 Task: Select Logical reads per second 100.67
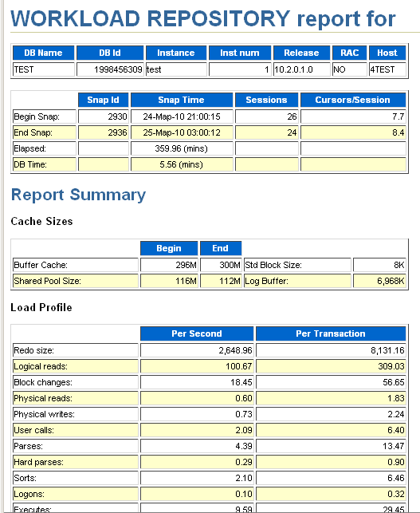pos(197,366)
